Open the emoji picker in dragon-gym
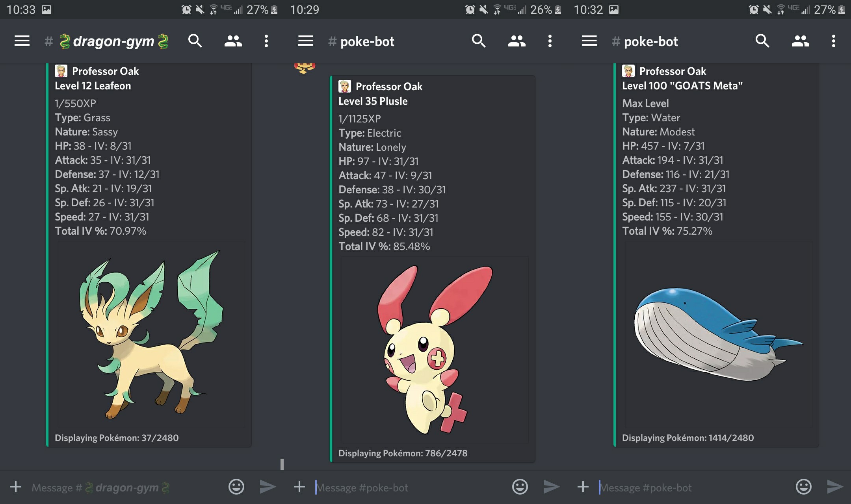Image resolution: width=851 pixels, height=504 pixels. [236, 487]
